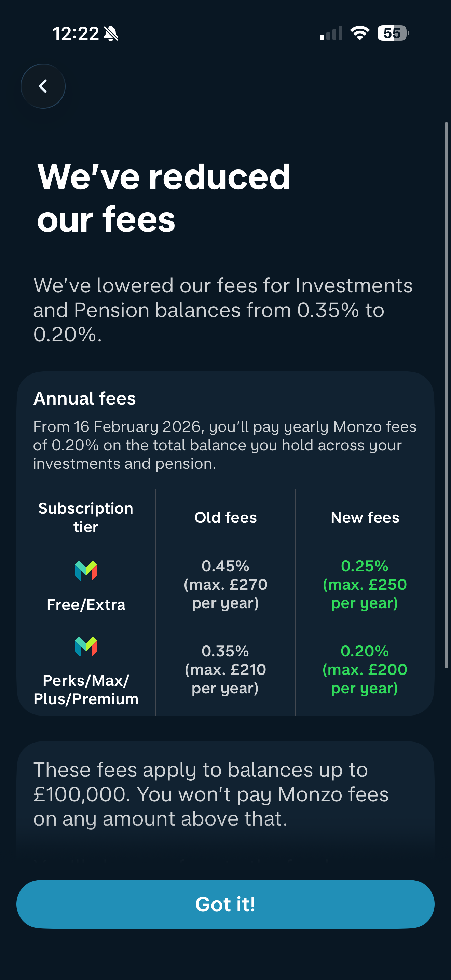Tap the Annual fees card heading
The image size is (451, 980).
(85, 398)
